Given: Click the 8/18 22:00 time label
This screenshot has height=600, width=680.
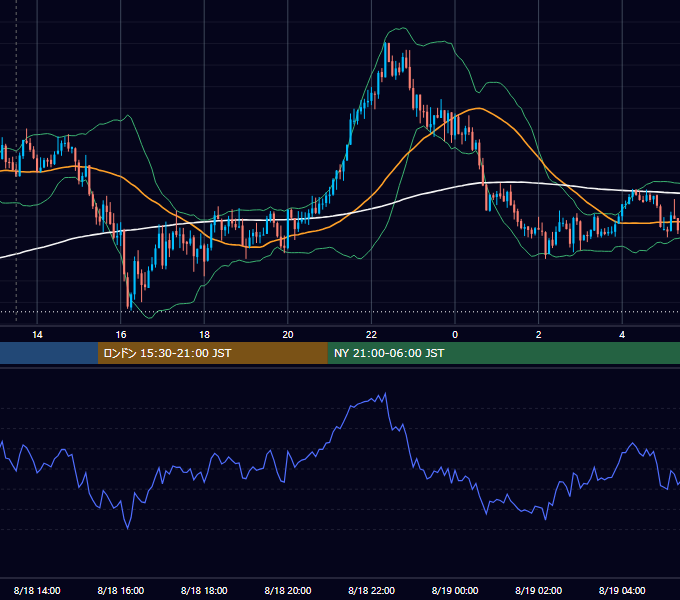Looking at the screenshot, I should pyautogui.click(x=372, y=590).
